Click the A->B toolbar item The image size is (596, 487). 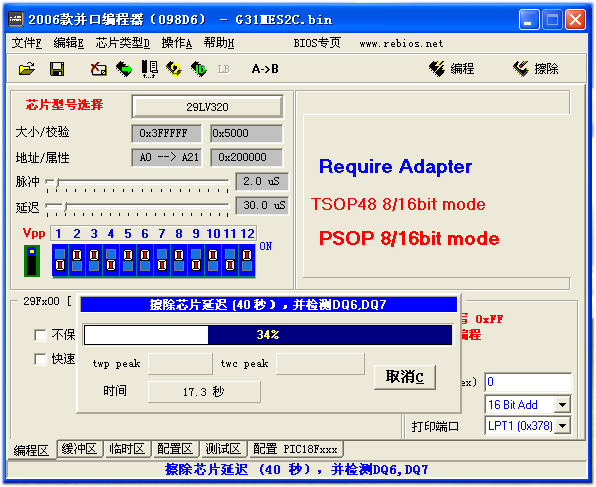[x=265, y=69]
